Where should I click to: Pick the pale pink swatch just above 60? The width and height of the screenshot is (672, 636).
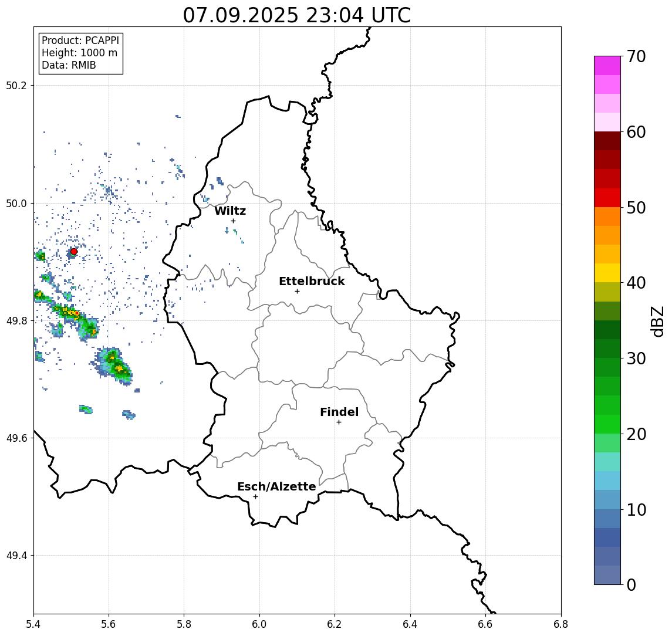tap(607, 122)
